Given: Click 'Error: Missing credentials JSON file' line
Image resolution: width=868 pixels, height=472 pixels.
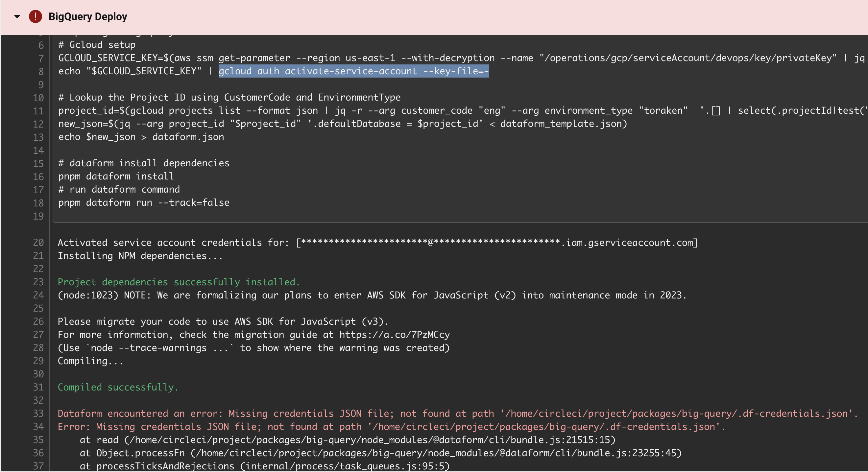Looking at the screenshot, I should click(x=392, y=427).
